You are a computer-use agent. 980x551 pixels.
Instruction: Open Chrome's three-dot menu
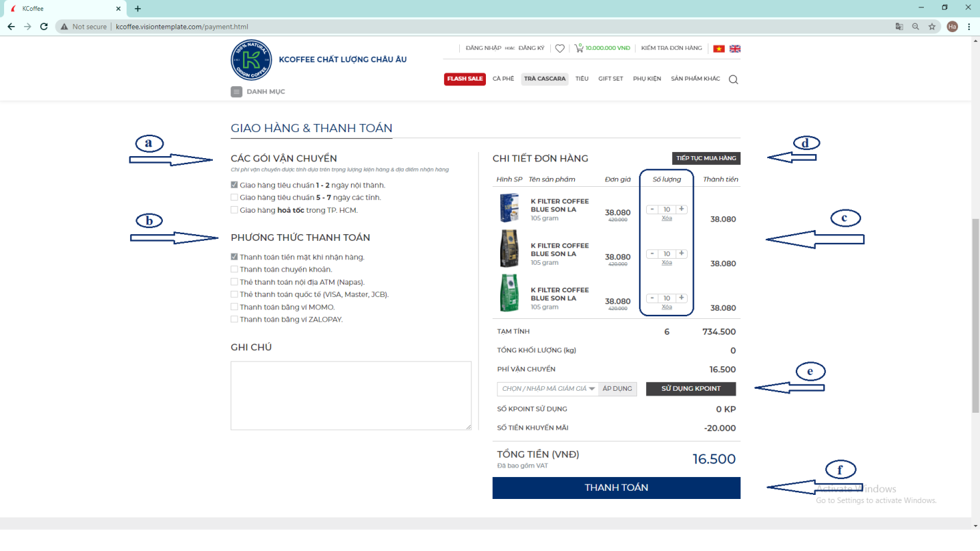tap(969, 27)
